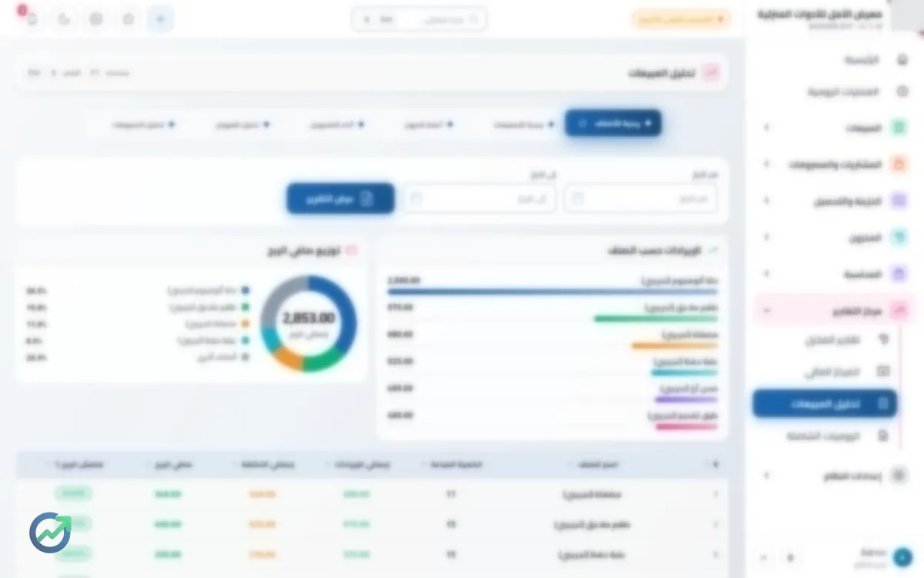Click the gear icon beside إعدادات النظام
This screenshot has width=924, height=578.
point(899,476)
